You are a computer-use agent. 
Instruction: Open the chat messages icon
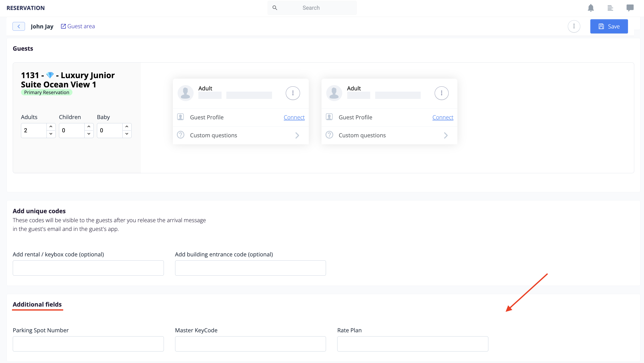tap(630, 8)
